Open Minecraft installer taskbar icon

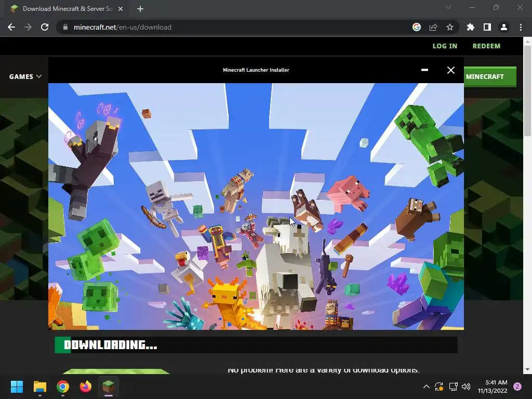pos(109,387)
